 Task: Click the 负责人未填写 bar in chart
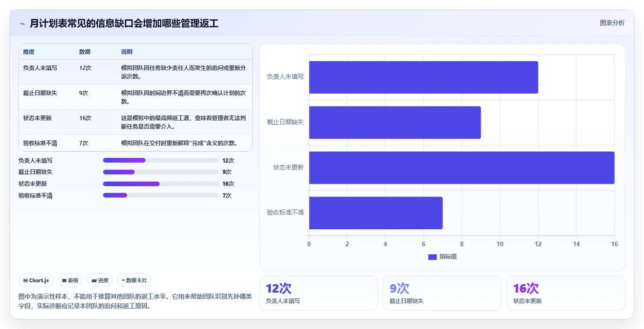coord(423,77)
